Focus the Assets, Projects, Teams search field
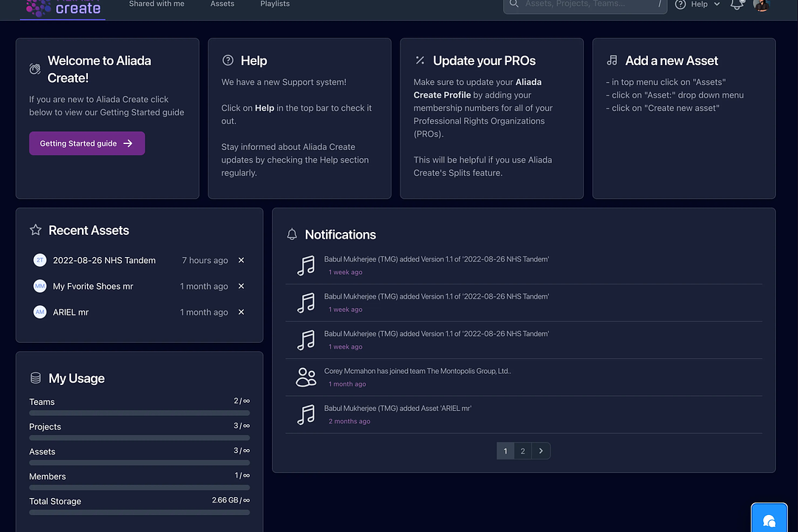The width and height of the screenshot is (798, 532). point(584,4)
